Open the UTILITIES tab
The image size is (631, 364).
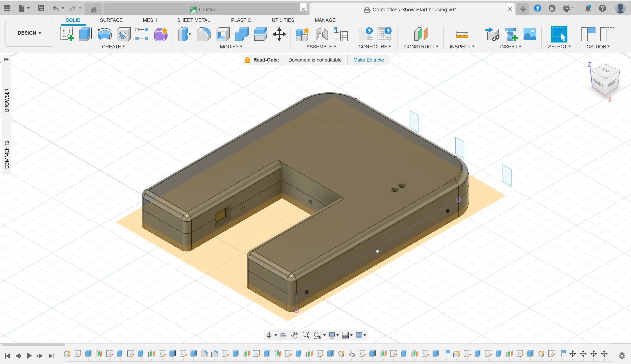tap(283, 20)
